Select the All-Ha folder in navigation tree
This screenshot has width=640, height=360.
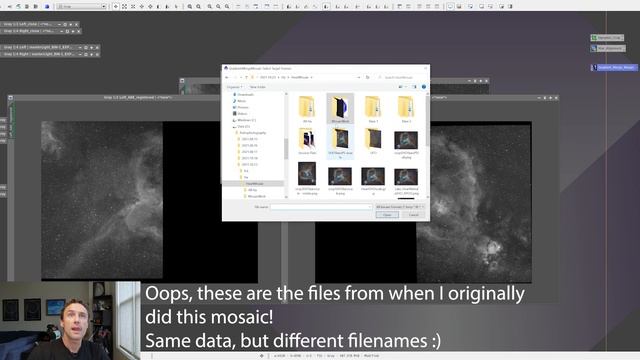(x=253, y=190)
